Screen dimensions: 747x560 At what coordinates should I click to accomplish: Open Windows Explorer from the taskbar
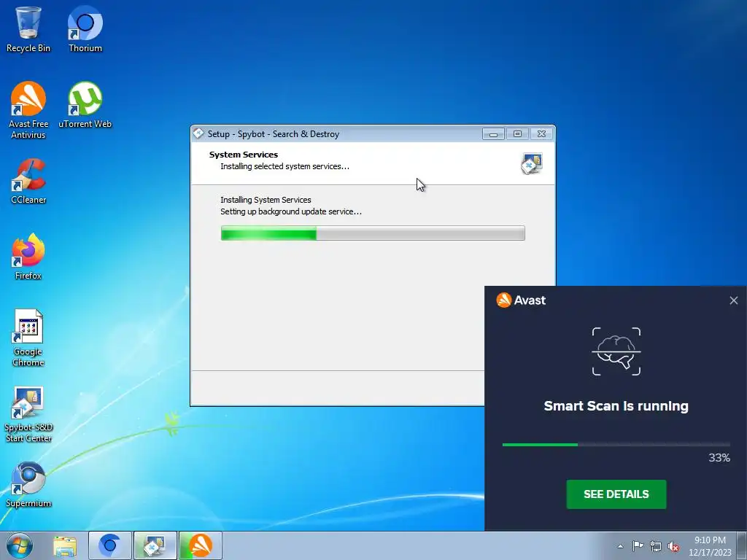(65, 545)
